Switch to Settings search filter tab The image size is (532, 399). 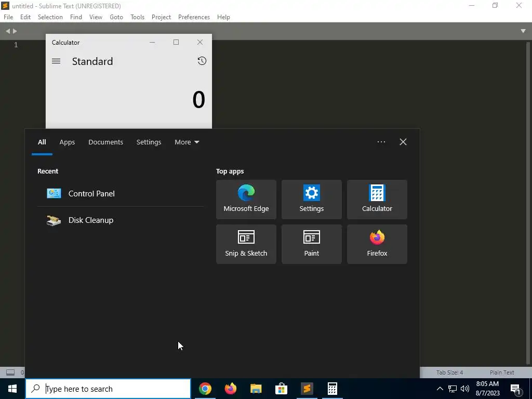149,142
